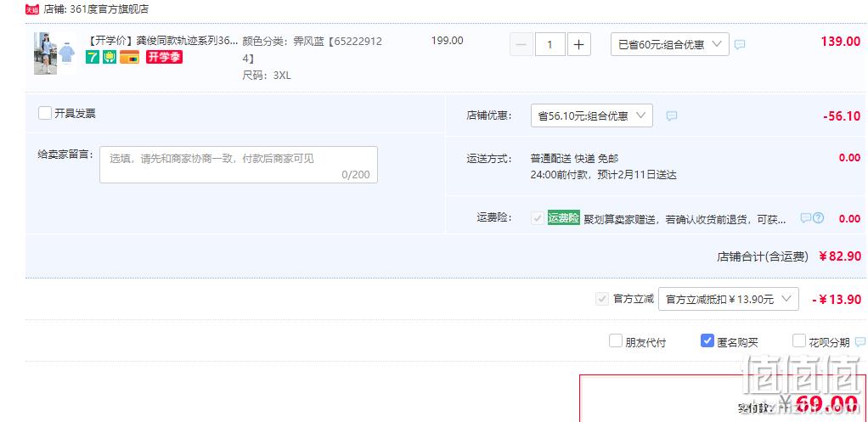Click the 预计2月11日送达 delivery estimate
This screenshot has width=868, height=422.
click(635, 175)
